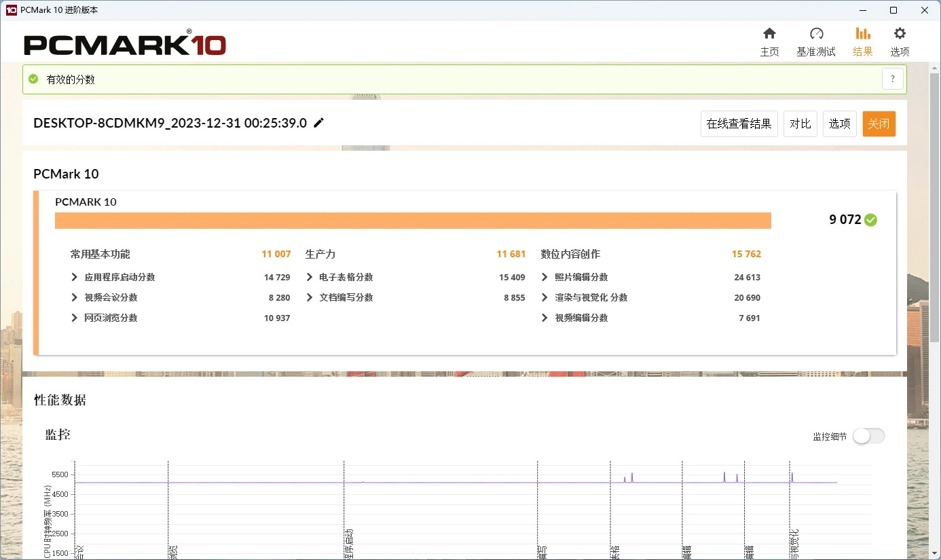Click the 生产力 heading
The width and height of the screenshot is (941, 560).
(320, 254)
